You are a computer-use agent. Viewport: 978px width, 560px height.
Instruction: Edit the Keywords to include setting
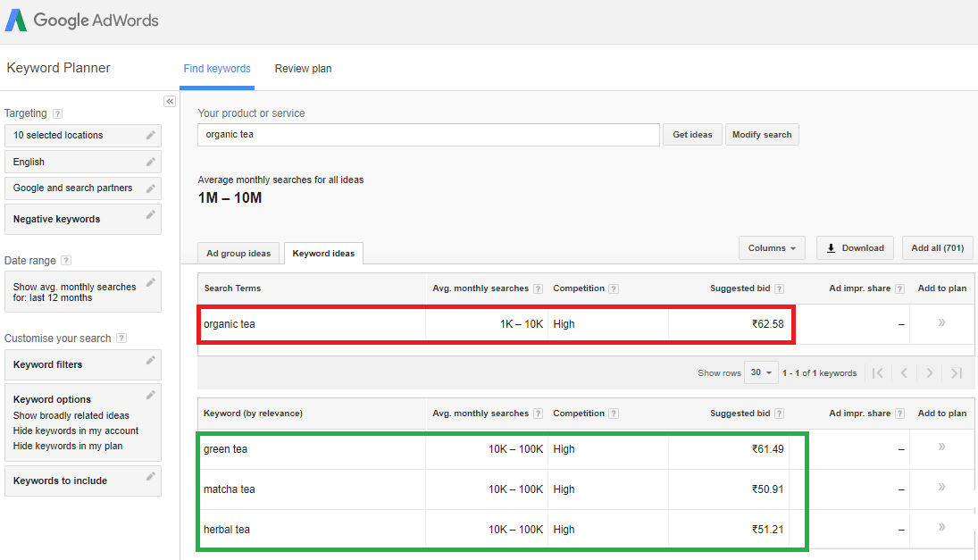click(150, 477)
